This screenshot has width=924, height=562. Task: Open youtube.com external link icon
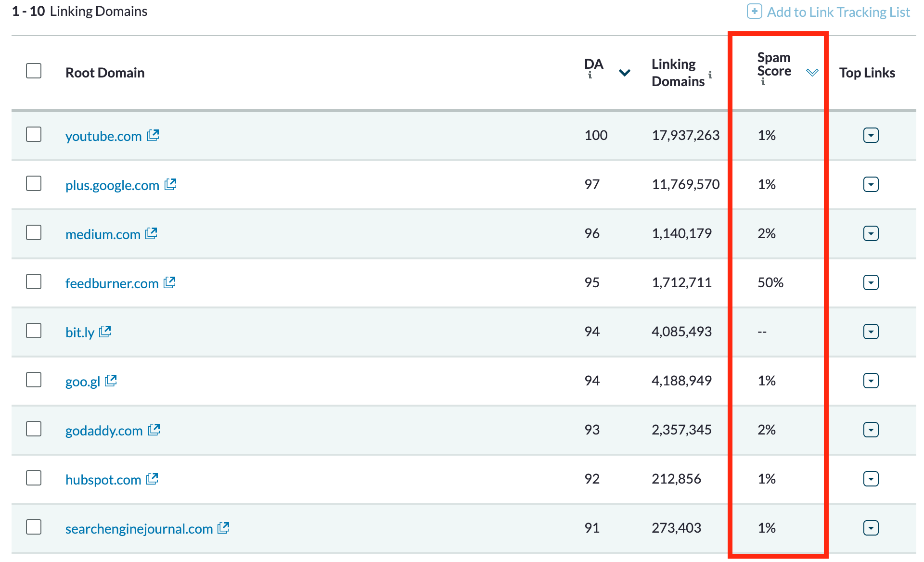point(154,135)
